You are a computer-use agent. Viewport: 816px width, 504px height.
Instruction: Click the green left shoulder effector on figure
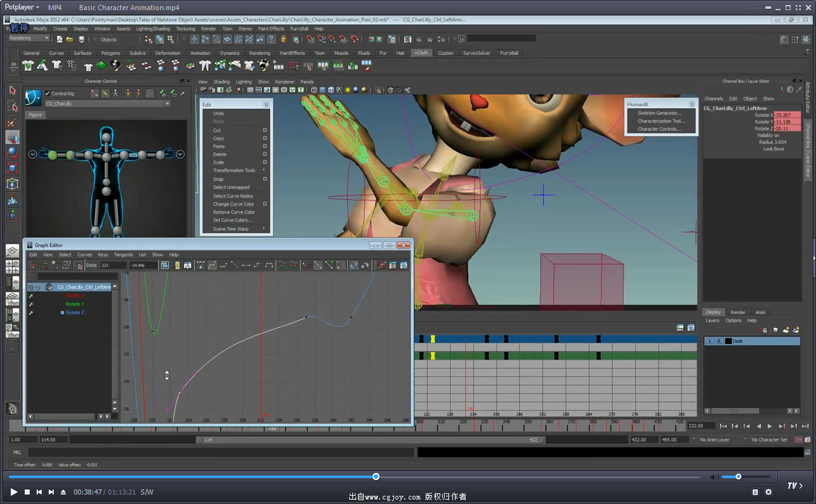[x=53, y=154]
